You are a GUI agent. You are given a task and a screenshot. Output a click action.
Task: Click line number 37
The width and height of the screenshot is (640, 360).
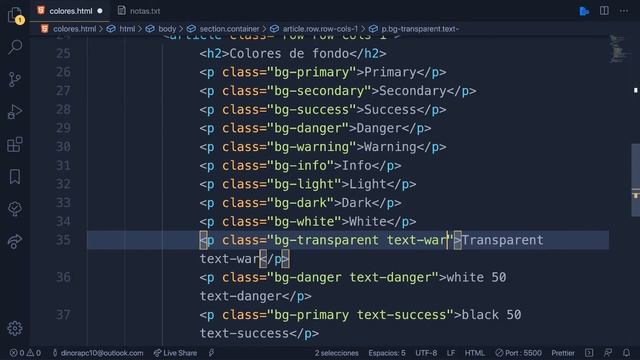point(63,315)
